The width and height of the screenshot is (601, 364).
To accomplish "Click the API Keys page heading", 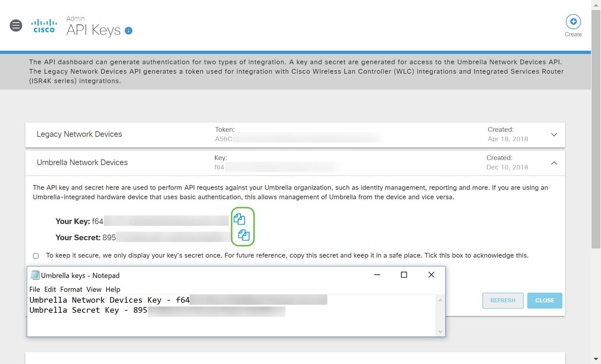I will 94,30.
